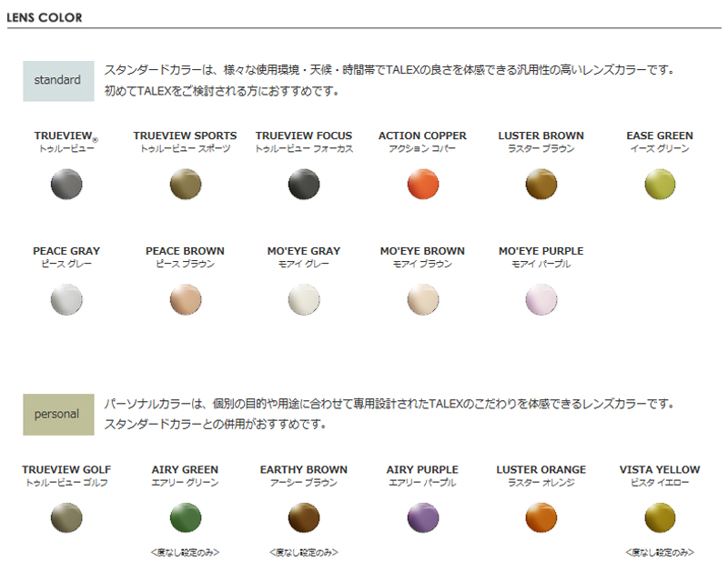Choose the PEACE GRAY light lens

point(66,299)
